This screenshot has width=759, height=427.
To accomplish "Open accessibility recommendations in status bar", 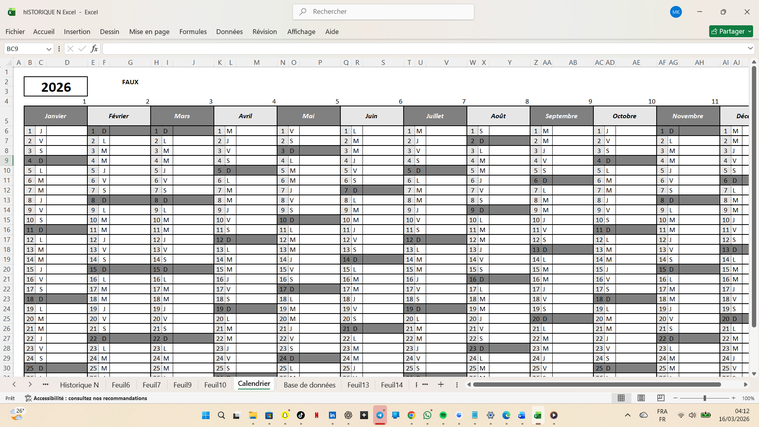I will (x=90, y=398).
